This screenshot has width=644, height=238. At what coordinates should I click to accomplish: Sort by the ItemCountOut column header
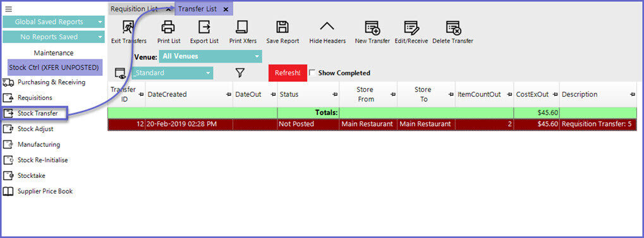[479, 94]
